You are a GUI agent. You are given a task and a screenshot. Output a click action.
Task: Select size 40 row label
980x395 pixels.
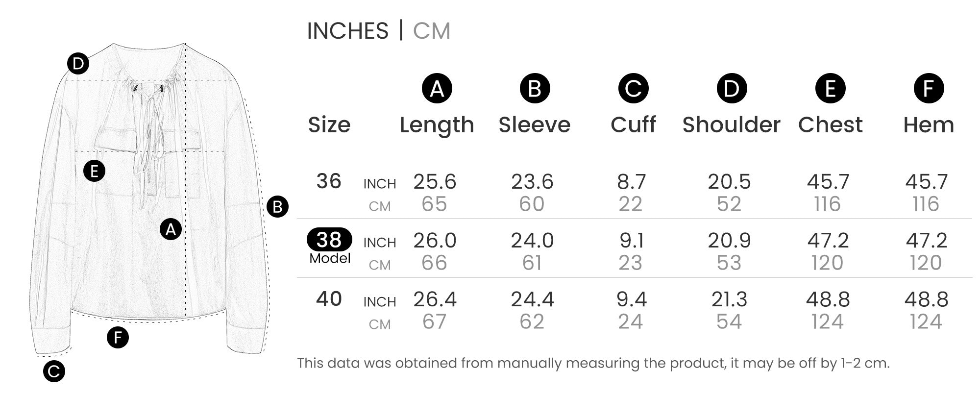point(329,298)
